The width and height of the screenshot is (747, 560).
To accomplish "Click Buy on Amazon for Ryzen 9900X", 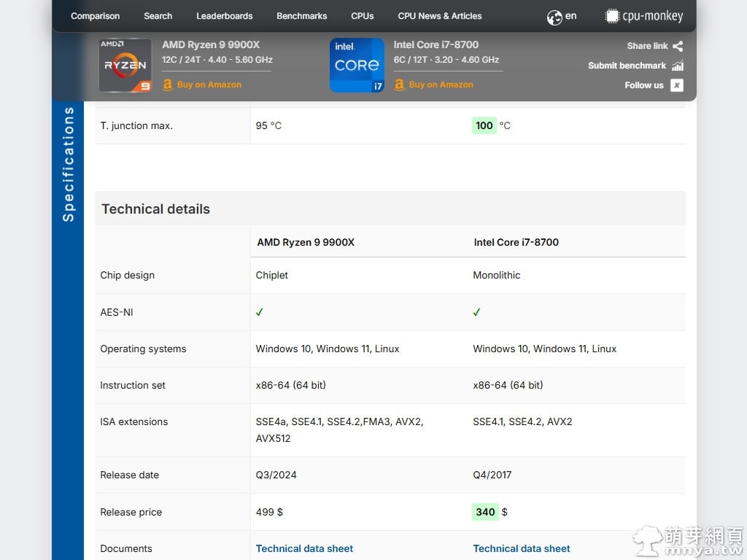I will pos(209,85).
